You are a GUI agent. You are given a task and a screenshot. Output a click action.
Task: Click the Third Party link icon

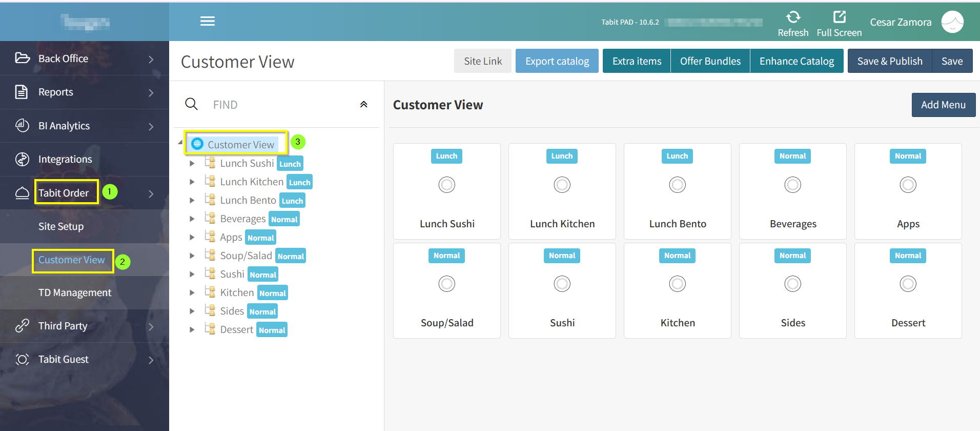[22, 326]
